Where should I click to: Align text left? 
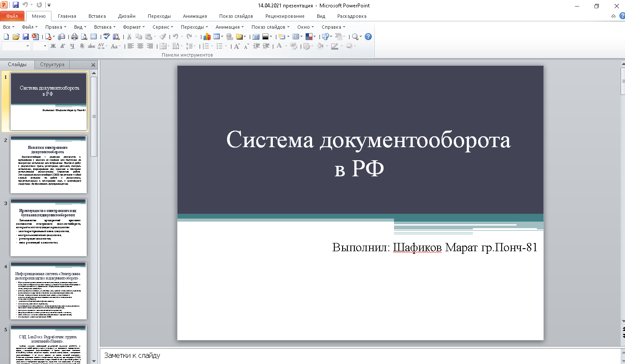point(130,46)
